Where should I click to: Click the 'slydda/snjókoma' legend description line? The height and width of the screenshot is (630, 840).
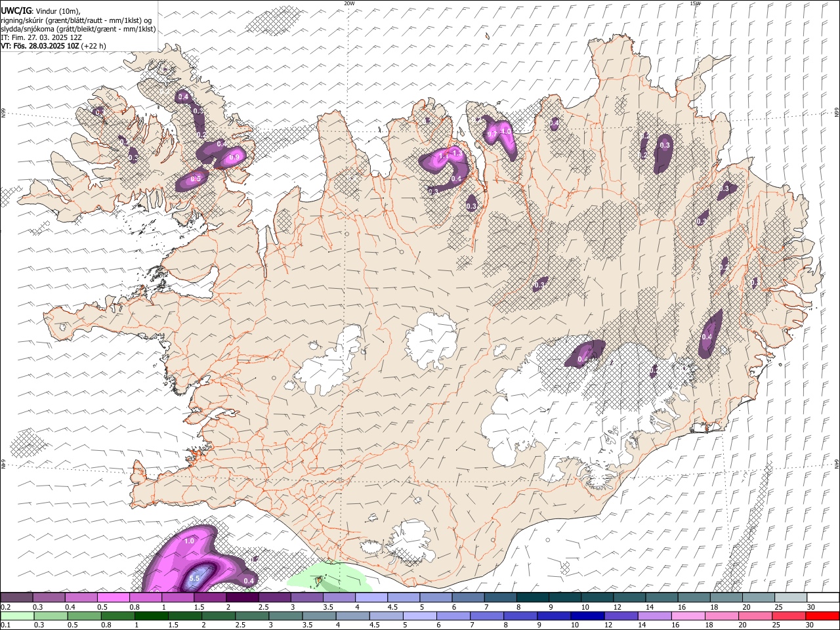(x=78, y=29)
